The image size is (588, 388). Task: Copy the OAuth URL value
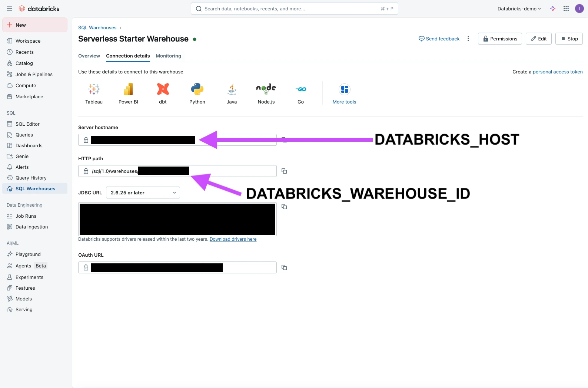(x=284, y=267)
